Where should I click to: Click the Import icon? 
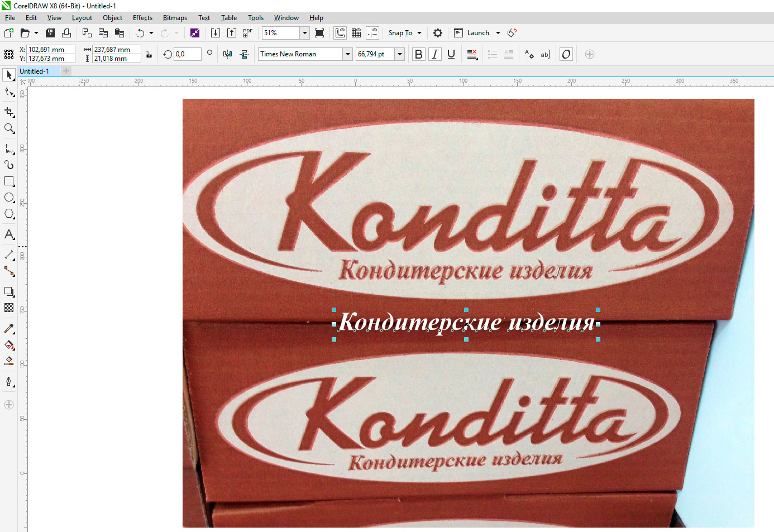click(215, 33)
